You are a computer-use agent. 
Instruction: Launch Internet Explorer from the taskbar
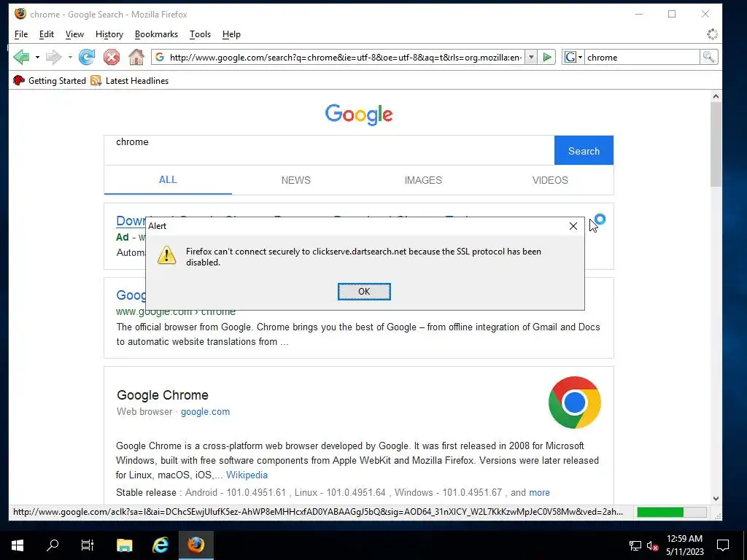coord(160,545)
